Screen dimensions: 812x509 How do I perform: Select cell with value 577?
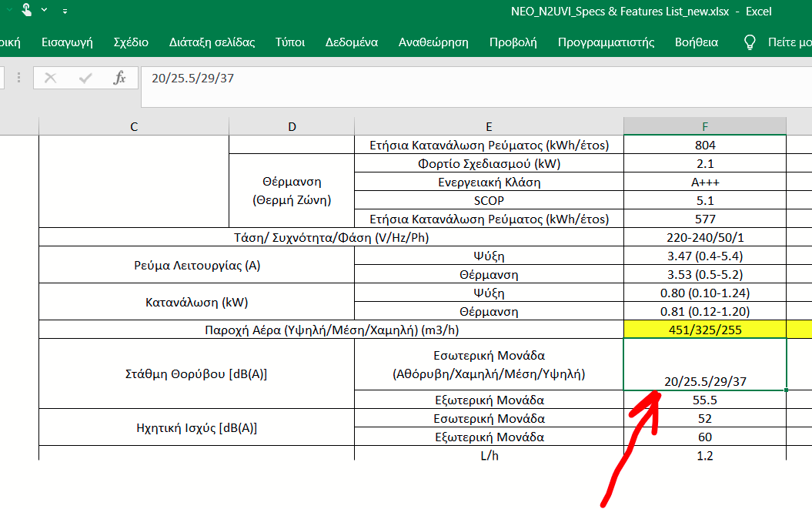(x=705, y=219)
